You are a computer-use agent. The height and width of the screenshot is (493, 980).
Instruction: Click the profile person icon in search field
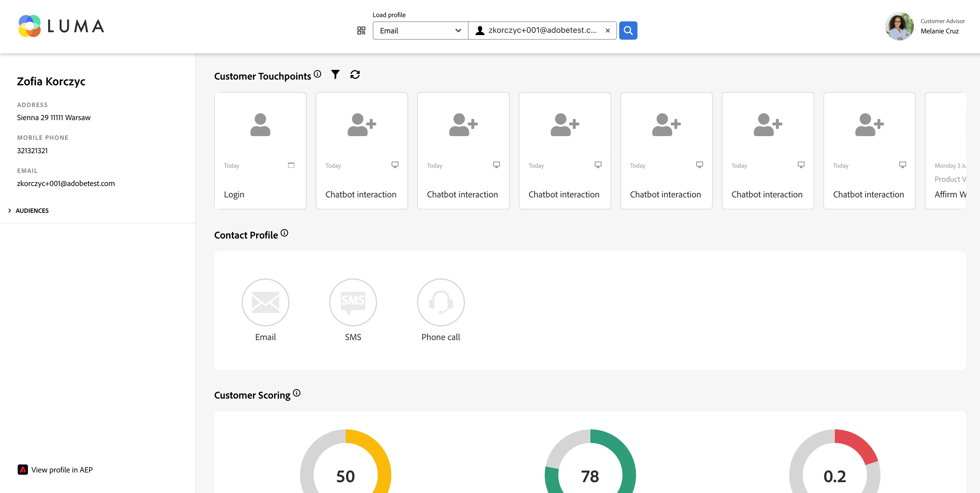[x=480, y=31]
